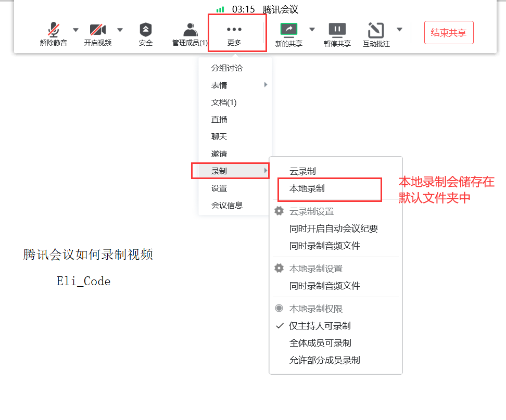Click the 更多 three-dots icon
This screenshot has width=506, height=420.
tap(234, 29)
